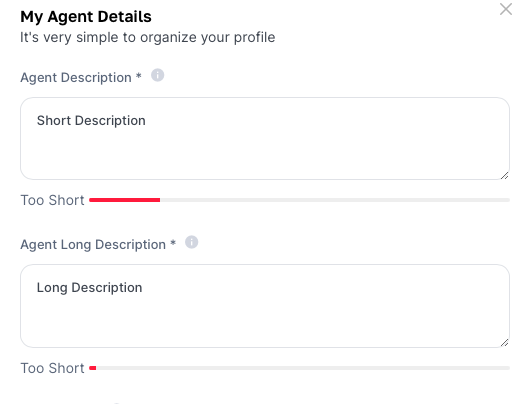528x404 pixels.
Task: Click gray unfilled track of Long Description meter
Action: 303,368
